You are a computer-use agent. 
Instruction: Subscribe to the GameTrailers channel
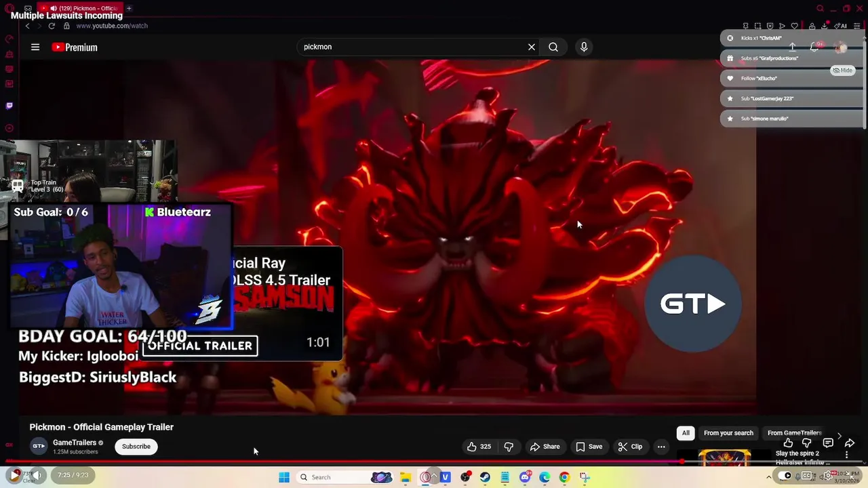[136, 447]
